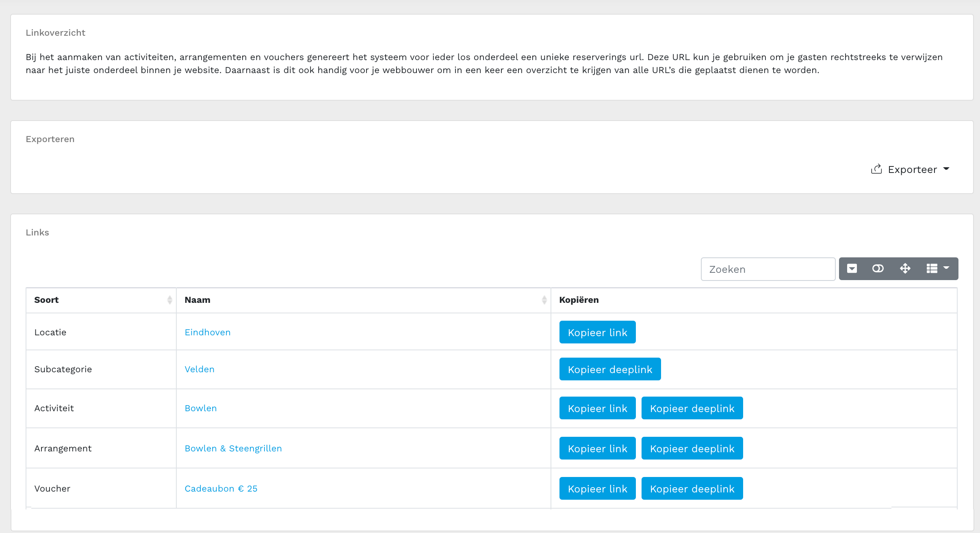Copy deeplink for Bowlen activity

[x=692, y=408]
